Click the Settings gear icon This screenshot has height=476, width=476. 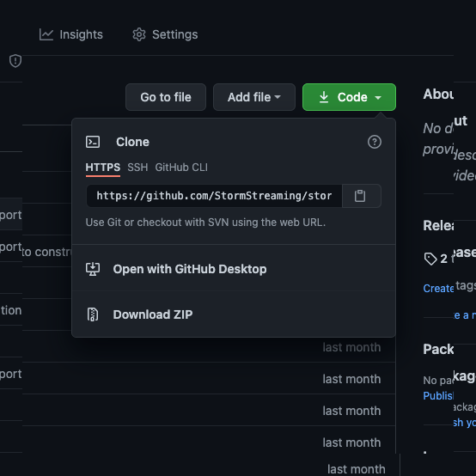pos(139,34)
